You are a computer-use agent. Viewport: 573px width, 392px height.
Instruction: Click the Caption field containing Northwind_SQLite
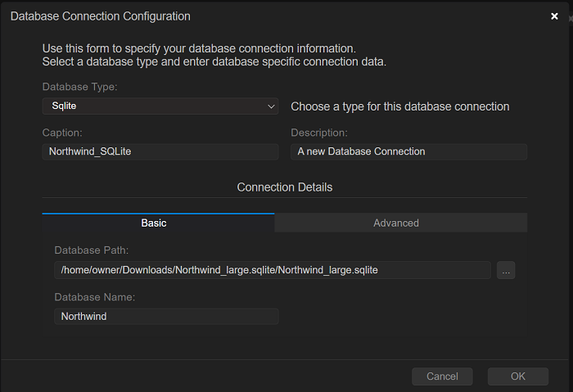(160, 151)
